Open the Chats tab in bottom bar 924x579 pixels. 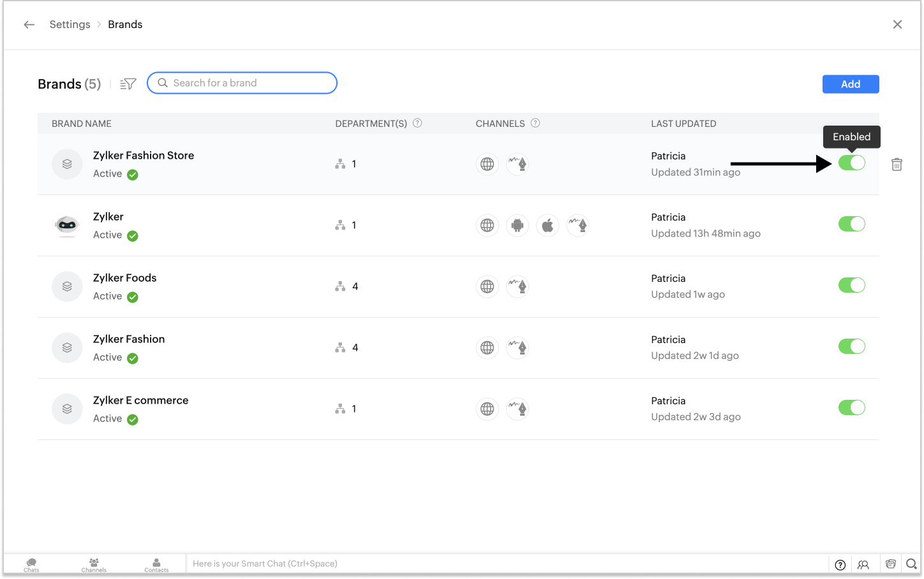31,565
